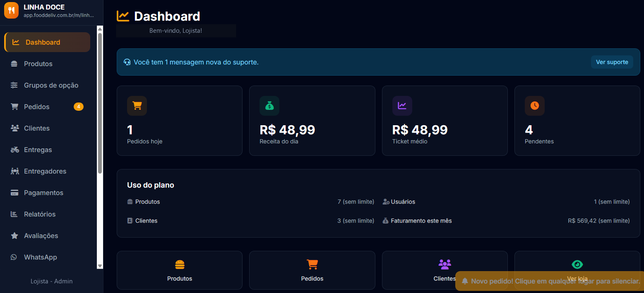The height and width of the screenshot is (293, 644).
Task: Click the cart icon in Pedidos shortcut card
Action: tap(312, 264)
